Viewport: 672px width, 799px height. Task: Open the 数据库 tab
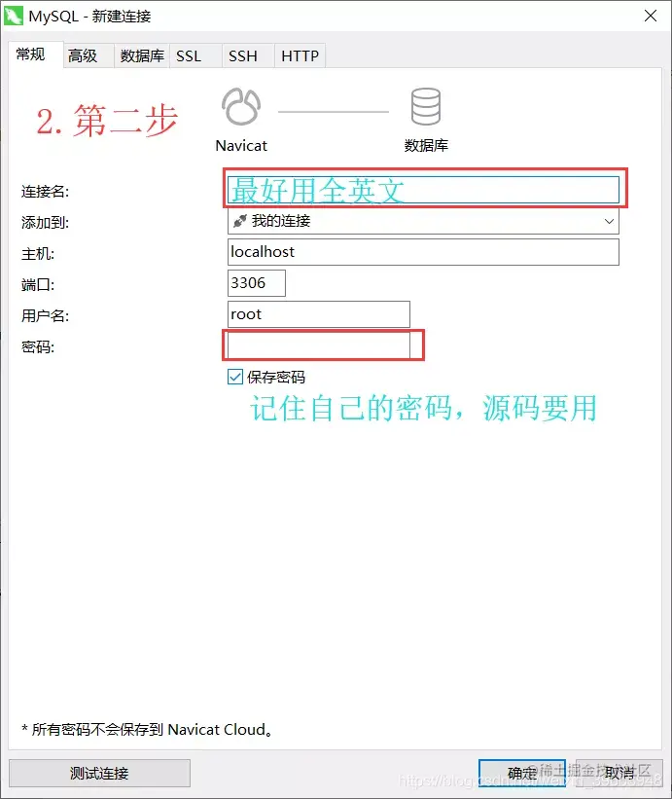pyautogui.click(x=142, y=55)
